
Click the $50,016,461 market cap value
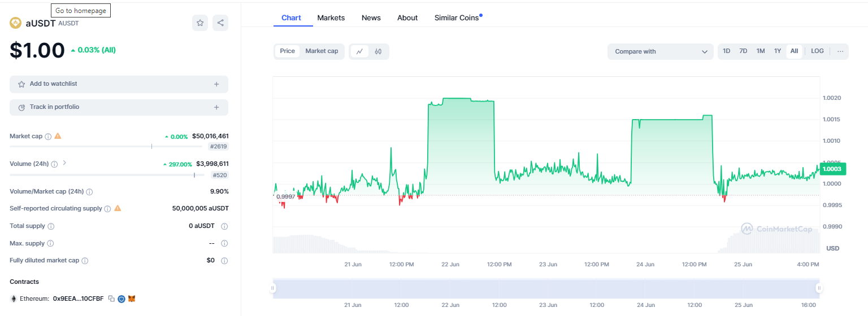pyautogui.click(x=210, y=136)
